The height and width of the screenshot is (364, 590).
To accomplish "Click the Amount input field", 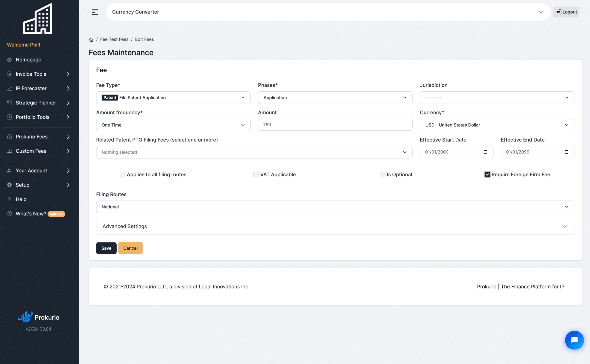I will click(335, 125).
